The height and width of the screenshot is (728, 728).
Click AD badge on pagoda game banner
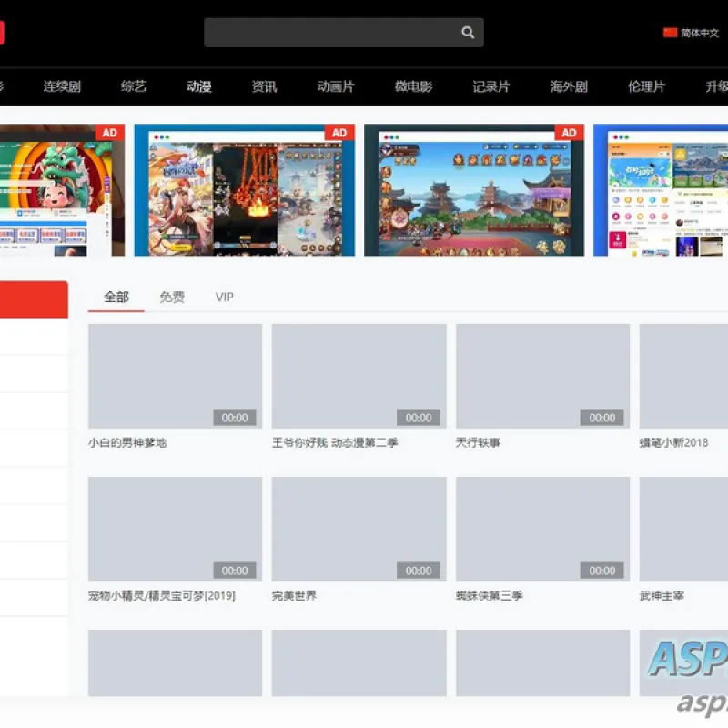570,133
